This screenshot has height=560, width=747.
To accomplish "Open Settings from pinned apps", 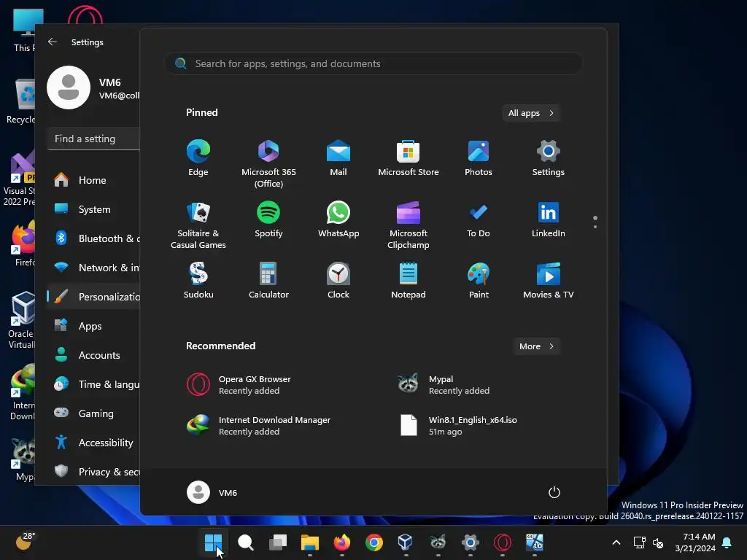I will click(x=549, y=158).
